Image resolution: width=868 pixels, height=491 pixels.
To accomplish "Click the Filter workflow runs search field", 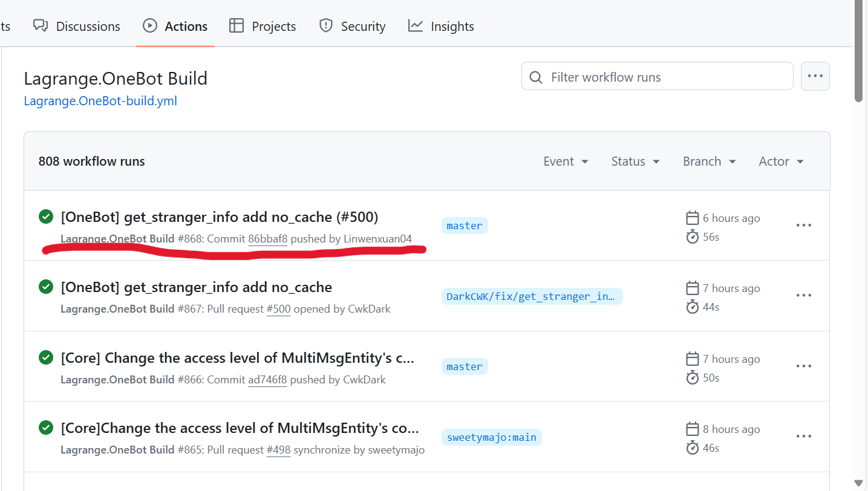I will 657,77.
